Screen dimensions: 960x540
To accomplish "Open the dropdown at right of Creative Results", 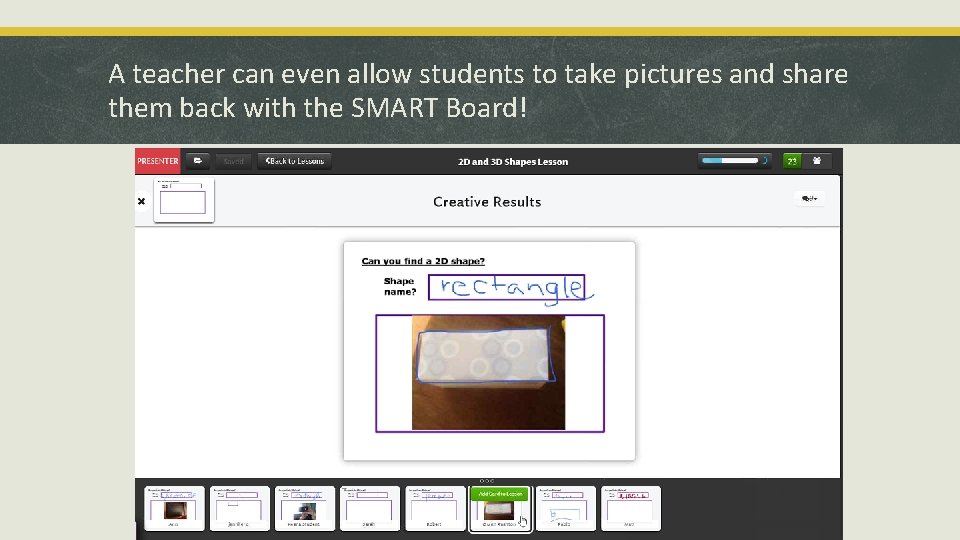I will [809, 198].
